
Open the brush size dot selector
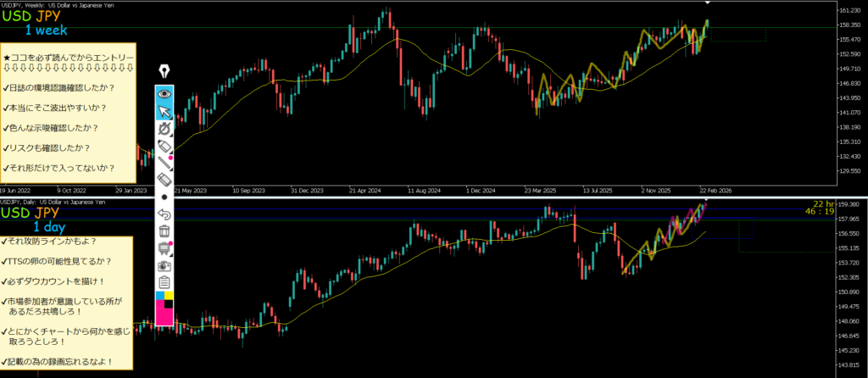click(164, 197)
